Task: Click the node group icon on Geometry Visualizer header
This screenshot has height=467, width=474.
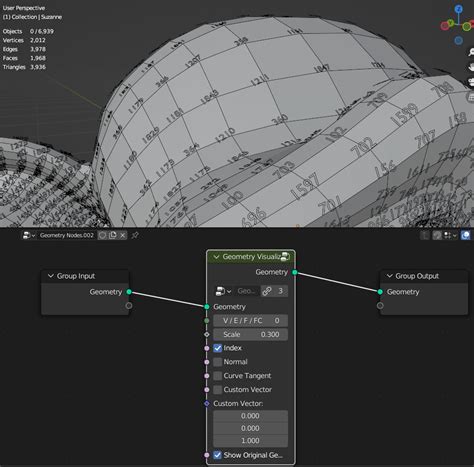Action: [285, 257]
